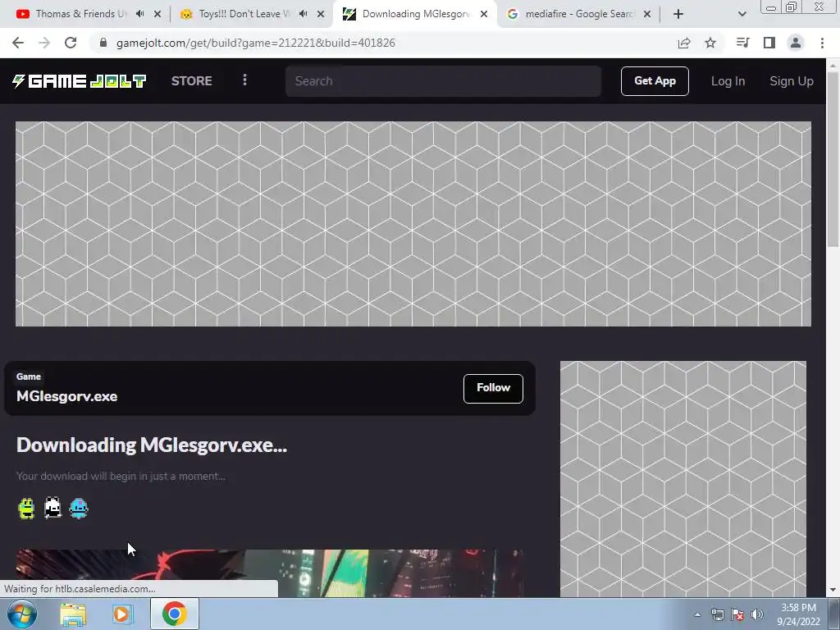
Task: Toggle the Chrome side panel icon
Action: click(x=769, y=43)
